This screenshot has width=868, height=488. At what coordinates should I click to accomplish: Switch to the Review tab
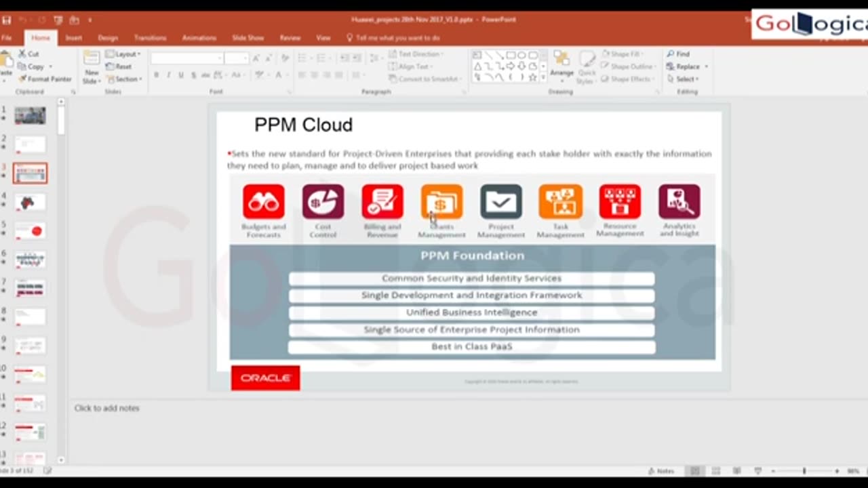290,38
